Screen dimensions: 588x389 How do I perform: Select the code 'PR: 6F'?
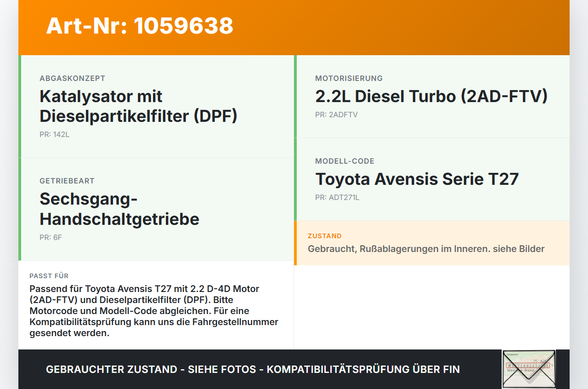[x=51, y=238]
